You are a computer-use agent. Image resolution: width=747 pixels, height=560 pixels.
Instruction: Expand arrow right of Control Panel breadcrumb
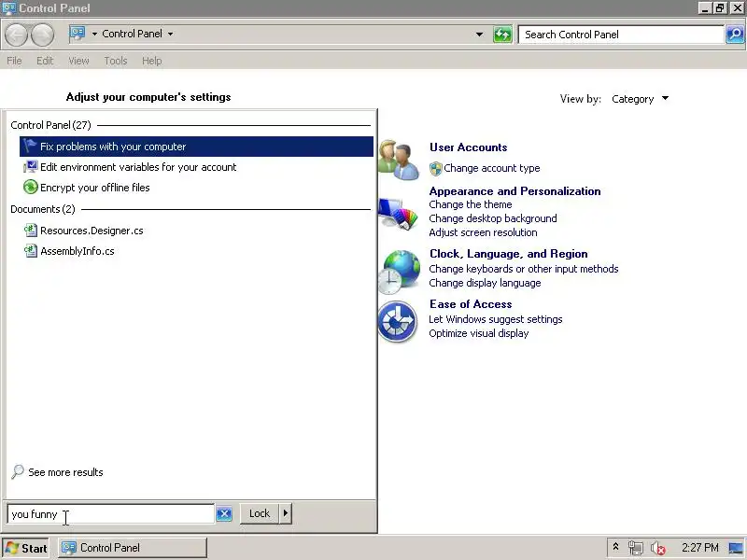tap(170, 34)
